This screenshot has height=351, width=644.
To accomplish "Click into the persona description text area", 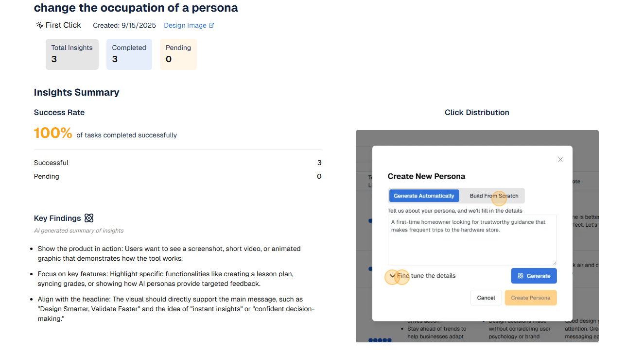I will [x=471, y=240].
